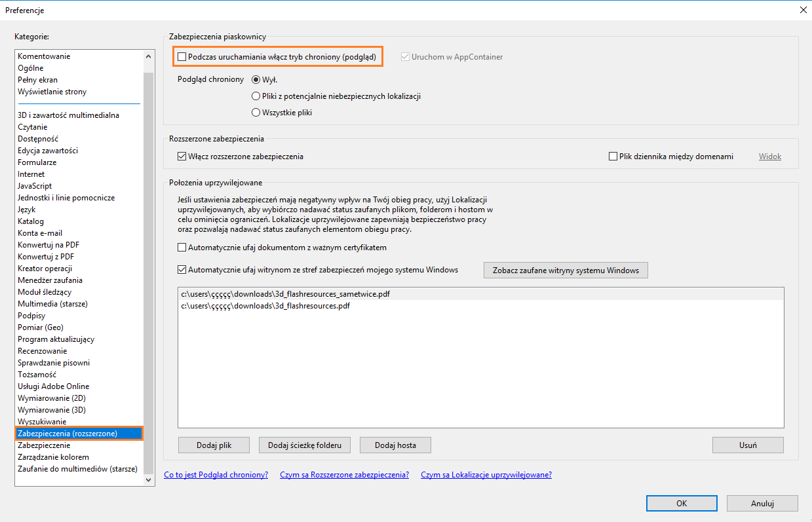Screen dimensions: 812x522
Task: Uncheck 'Automatycznie ufaj witrynom ze stref zabezpieczeń'
Action: [x=182, y=269]
